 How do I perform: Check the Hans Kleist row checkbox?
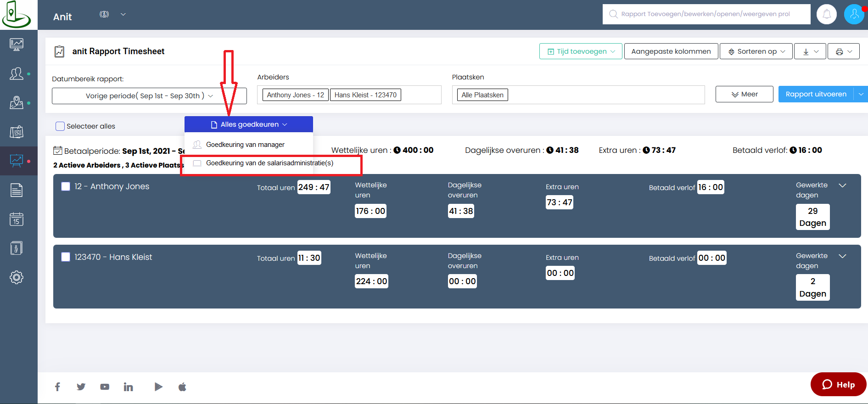point(66,257)
